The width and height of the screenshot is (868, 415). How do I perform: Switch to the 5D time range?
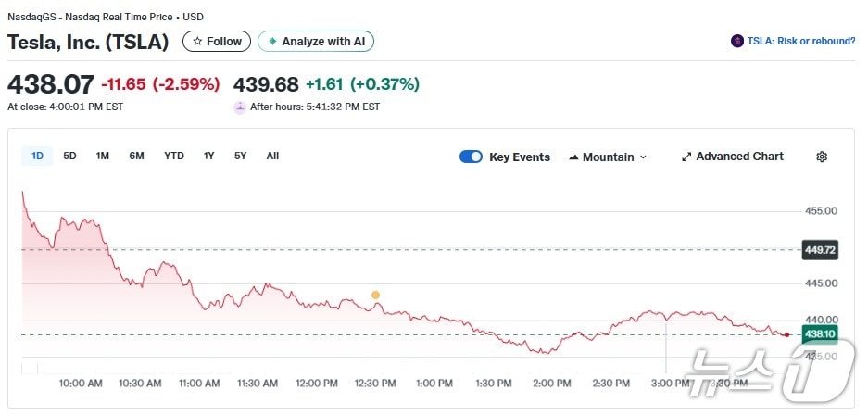pyautogui.click(x=69, y=156)
